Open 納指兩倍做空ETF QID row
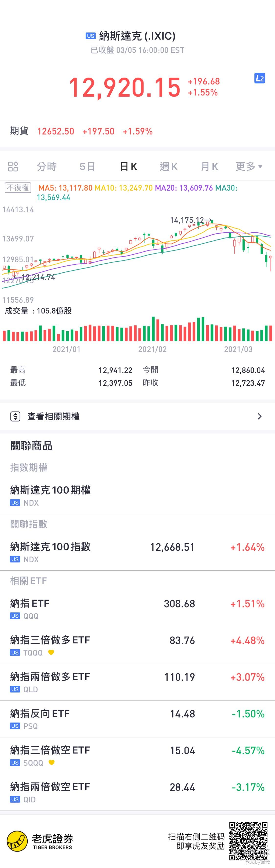 [x=137, y=793]
